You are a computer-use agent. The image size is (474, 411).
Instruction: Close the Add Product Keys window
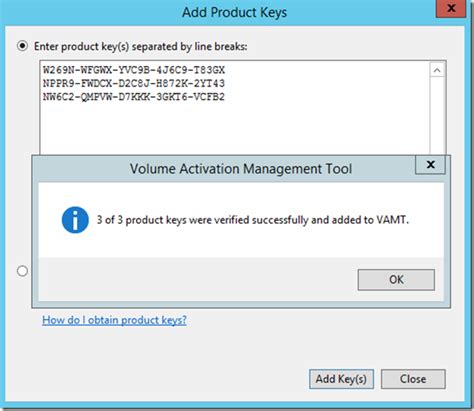(451, 9)
